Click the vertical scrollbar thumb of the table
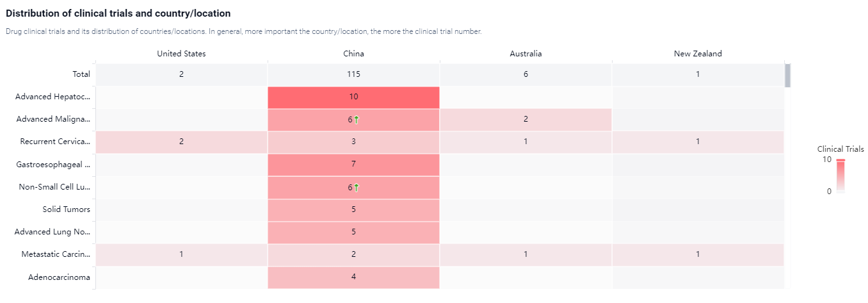This screenshot has height=303, width=868. coord(787,76)
